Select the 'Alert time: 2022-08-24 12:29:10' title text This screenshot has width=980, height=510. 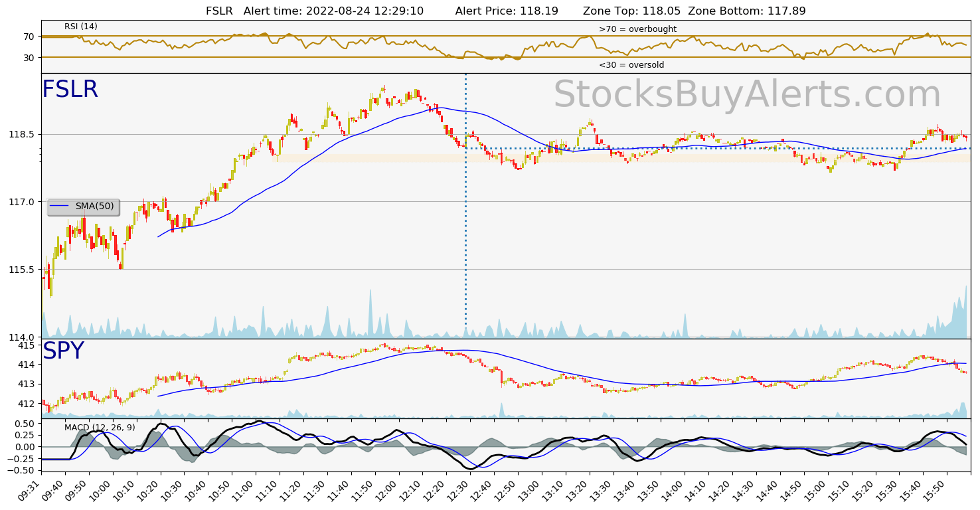333,11
